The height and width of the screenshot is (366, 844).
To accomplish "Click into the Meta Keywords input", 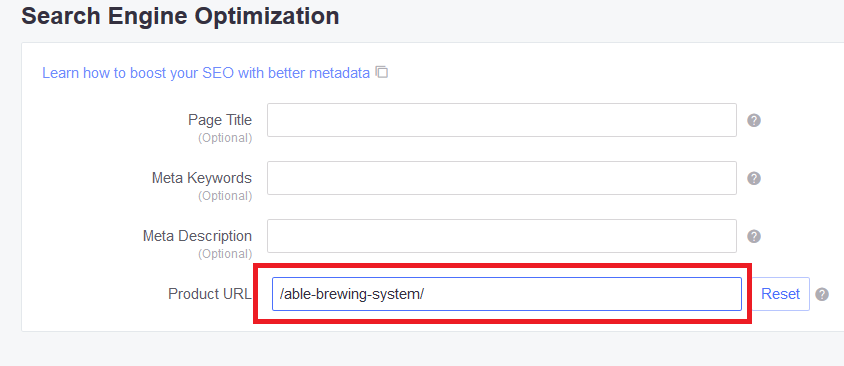I will [x=502, y=178].
